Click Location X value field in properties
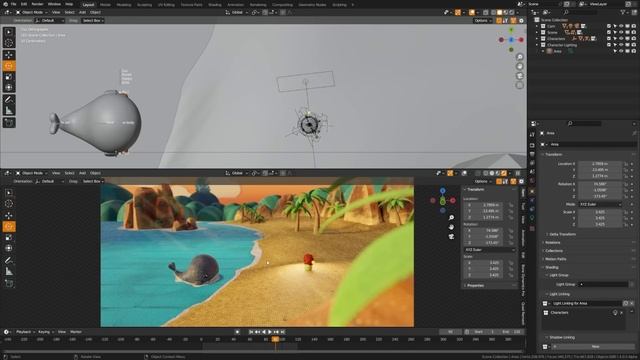640x360 pixels. [x=600, y=164]
